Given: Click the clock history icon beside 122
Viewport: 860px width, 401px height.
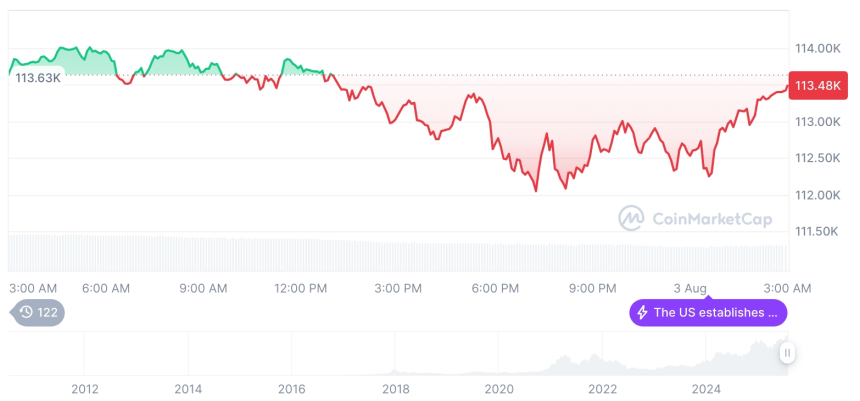Looking at the screenshot, I should [26, 312].
